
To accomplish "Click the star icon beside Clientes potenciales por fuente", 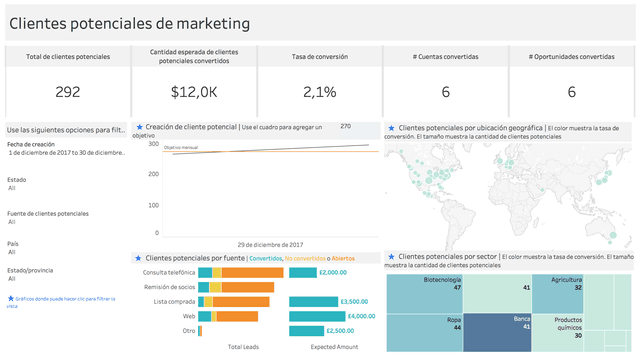I will coord(138,258).
